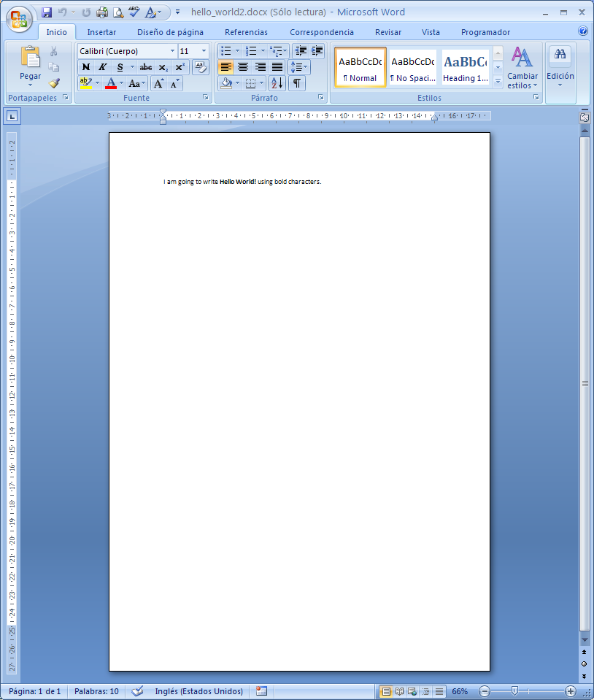This screenshot has height=700, width=594.
Task: Click Inglés (Estados Unidos) language indicator
Action: click(x=198, y=691)
